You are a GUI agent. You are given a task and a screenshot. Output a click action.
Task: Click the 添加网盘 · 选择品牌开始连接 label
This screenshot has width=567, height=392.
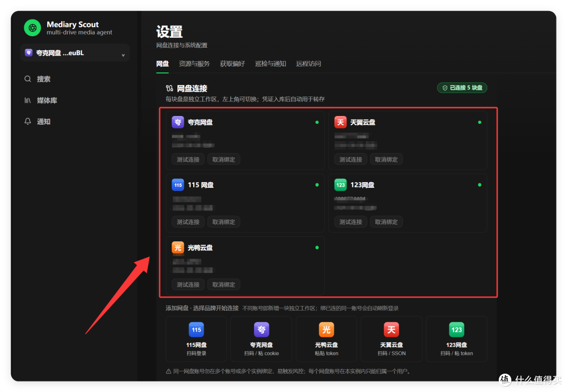(x=202, y=308)
